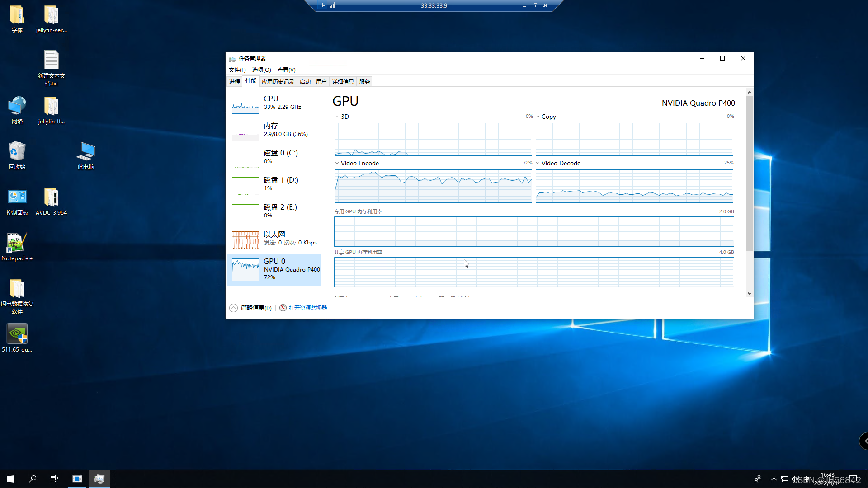Viewport: 868px width, 488px height.
Task: Switch to the 详细信息 tab
Action: coord(343,82)
